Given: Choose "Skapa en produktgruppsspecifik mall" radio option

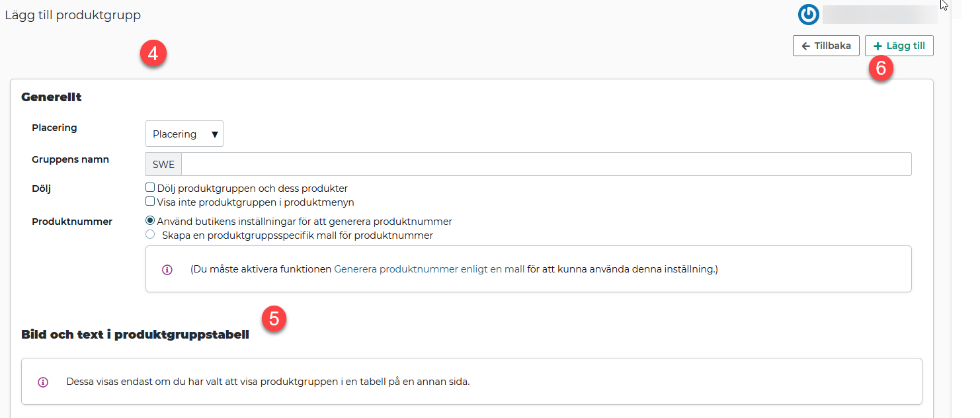Looking at the screenshot, I should point(150,235).
